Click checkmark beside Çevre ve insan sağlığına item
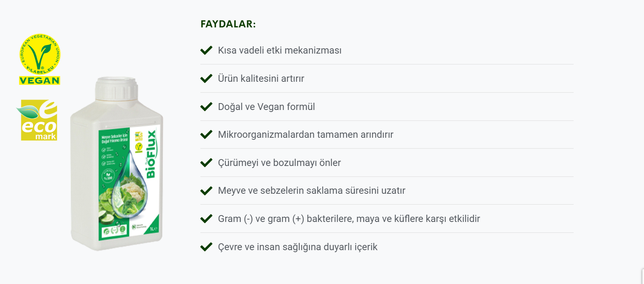Screen dimensions: 644x284 coord(206,247)
